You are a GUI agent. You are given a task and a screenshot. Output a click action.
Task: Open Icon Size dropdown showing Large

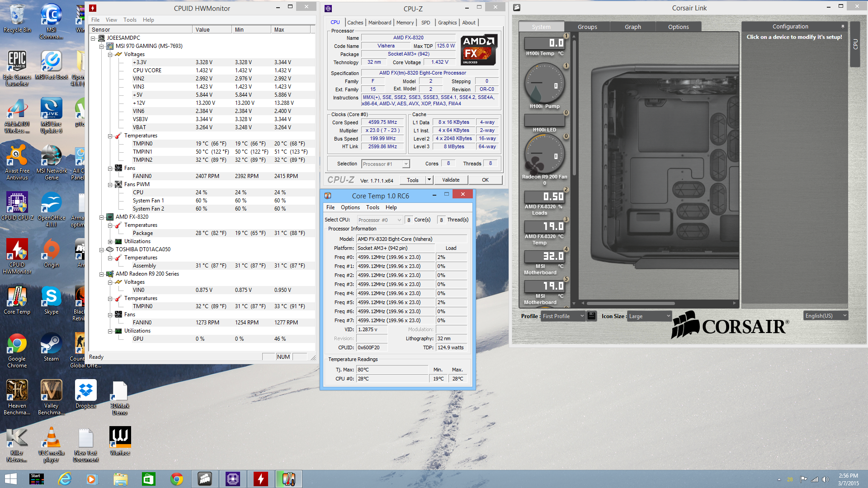click(649, 316)
